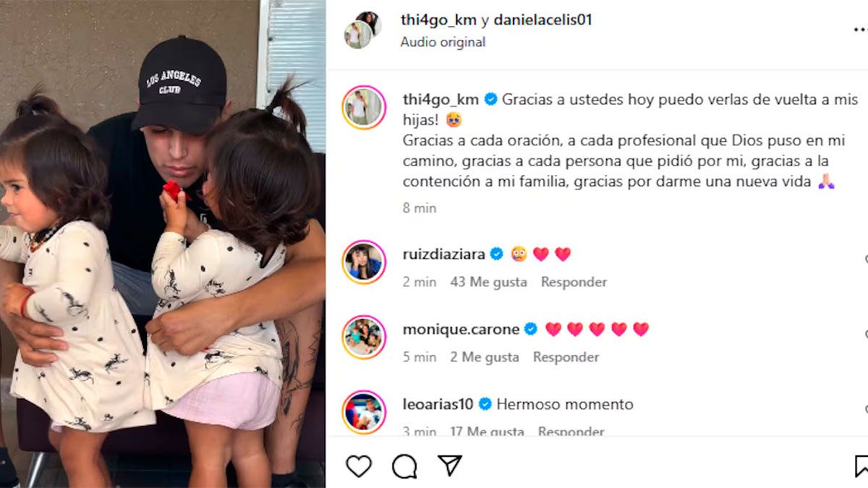Image resolution: width=868 pixels, height=488 pixels.
Task: Open thi4go_km verified badge in caption
Action: [x=490, y=100]
